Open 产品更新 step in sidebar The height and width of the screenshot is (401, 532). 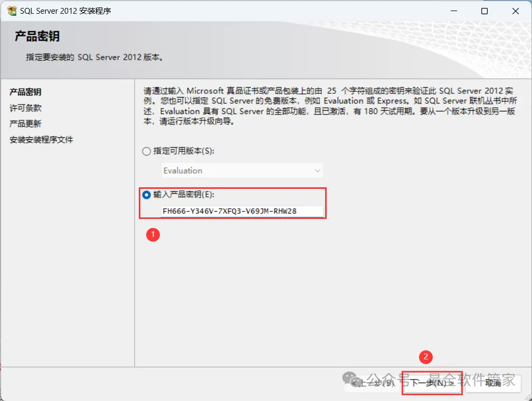coord(25,123)
